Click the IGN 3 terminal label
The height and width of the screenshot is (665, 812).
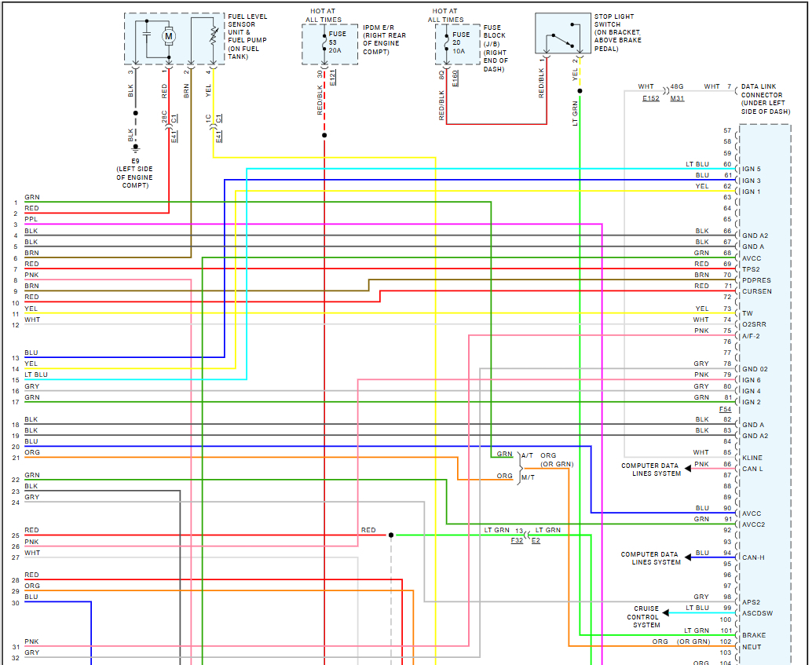coord(752,181)
